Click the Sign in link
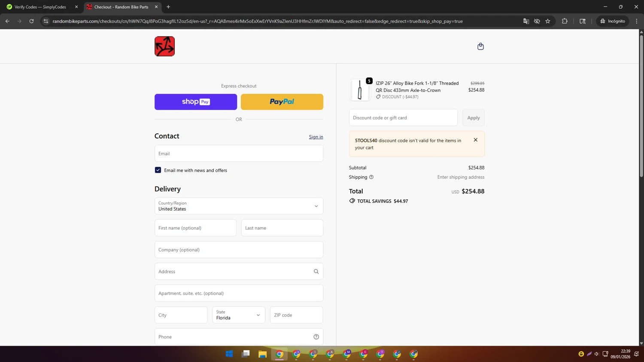Image resolution: width=644 pixels, height=362 pixels. (316, 137)
